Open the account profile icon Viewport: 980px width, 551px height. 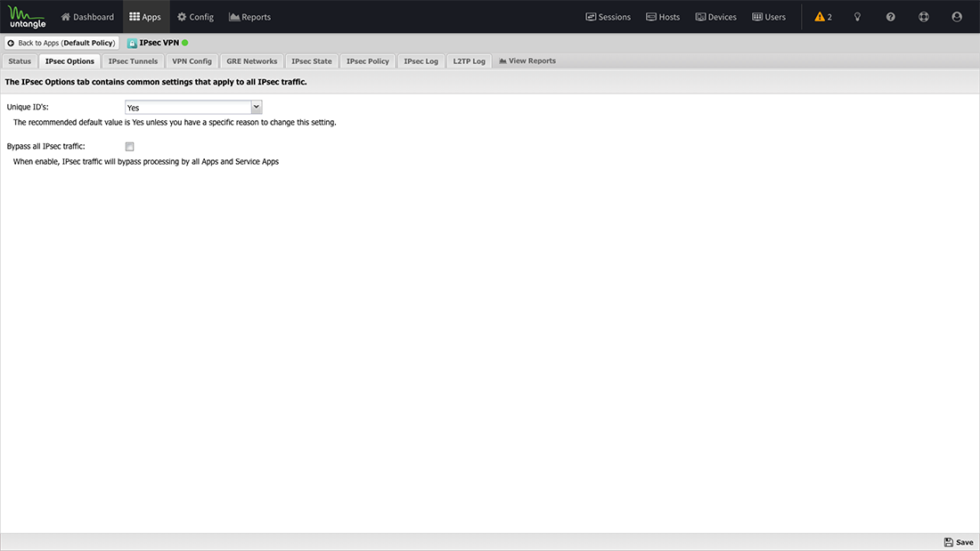(x=957, y=17)
